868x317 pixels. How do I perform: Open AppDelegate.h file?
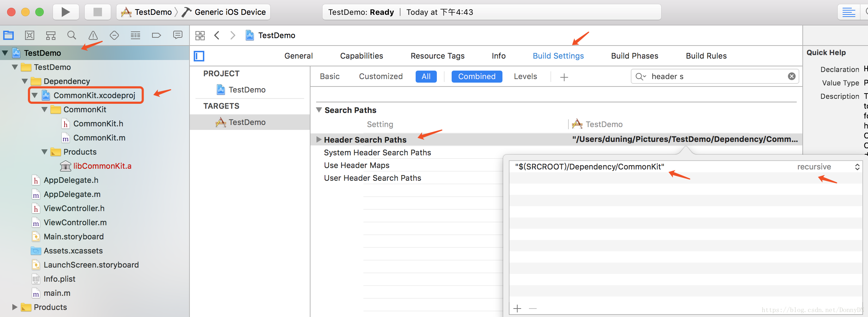[x=71, y=180]
